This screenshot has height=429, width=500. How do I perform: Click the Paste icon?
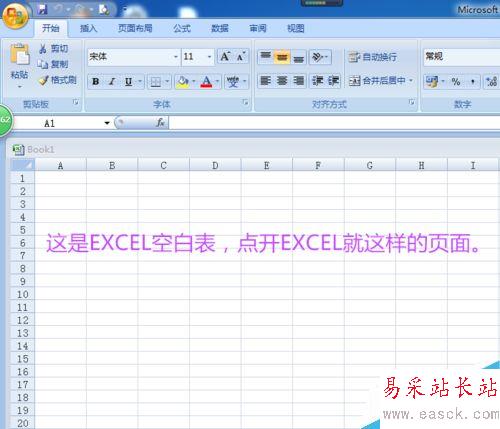click(x=19, y=54)
